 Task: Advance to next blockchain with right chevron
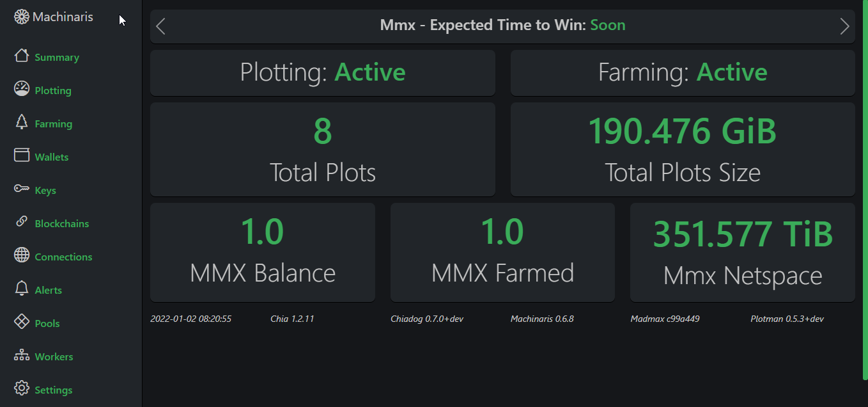click(844, 26)
